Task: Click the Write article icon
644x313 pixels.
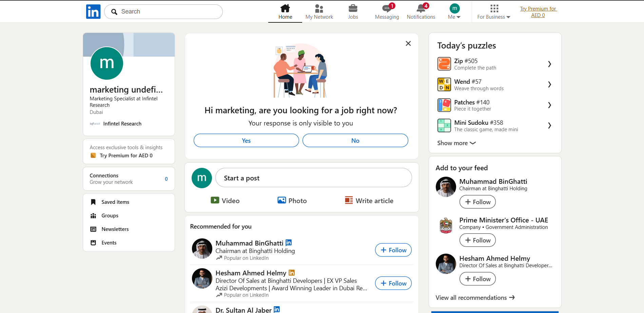Action: (349, 200)
